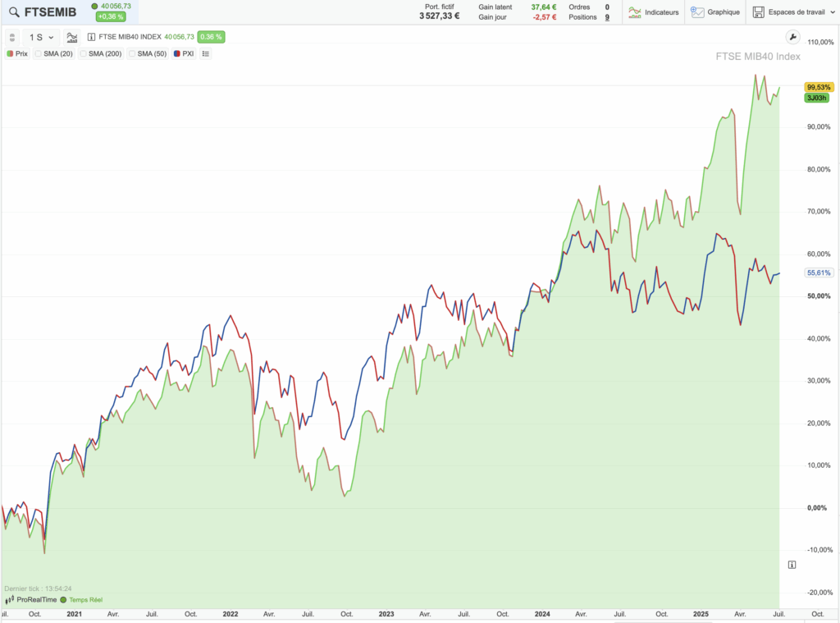840x623 pixels.
Task: Open the chart link icon left of timeframe
Action: click(12, 38)
